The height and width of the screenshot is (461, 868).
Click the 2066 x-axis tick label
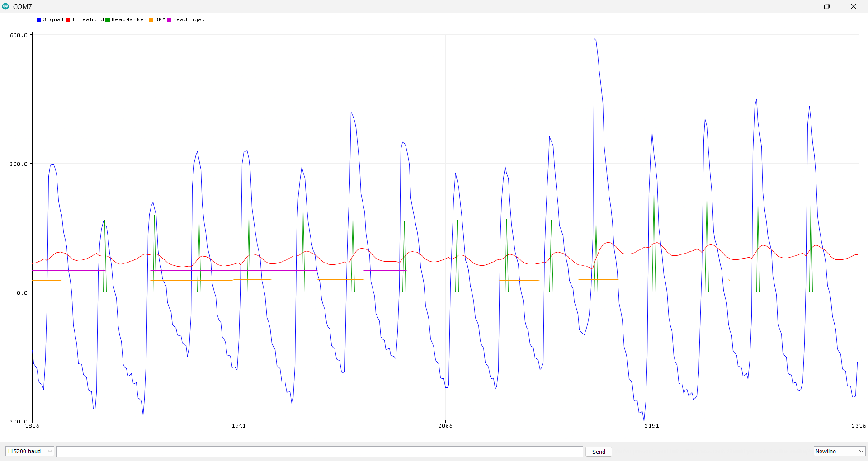(445, 426)
